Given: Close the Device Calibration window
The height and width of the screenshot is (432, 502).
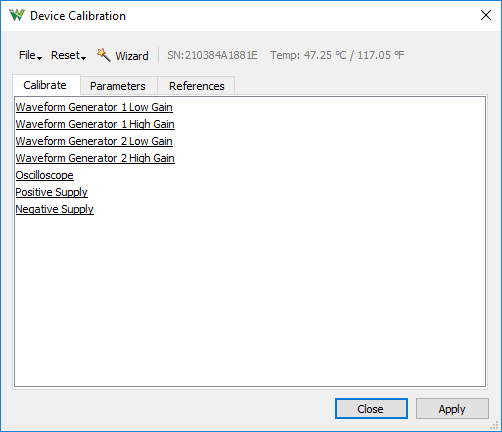Looking at the screenshot, I should coord(486,15).
